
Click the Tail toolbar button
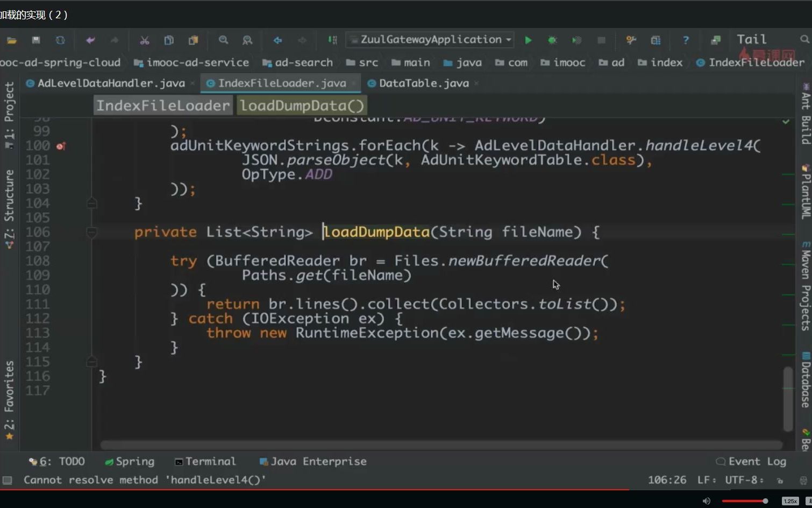coord(751,39)
